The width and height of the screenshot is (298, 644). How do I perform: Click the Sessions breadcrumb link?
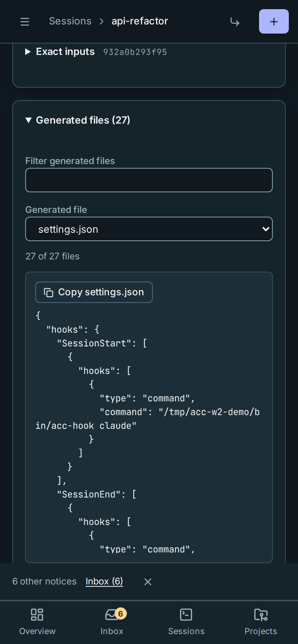click(x=70, y=21)
